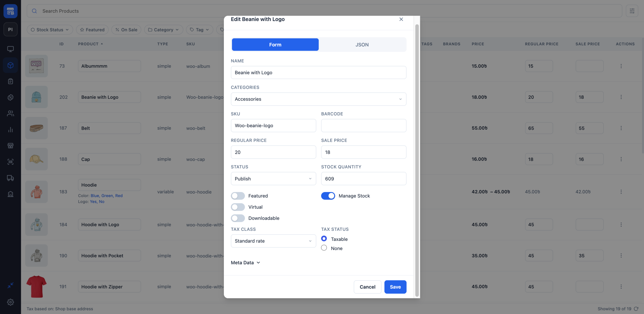Click the Save button
644x314 pixels.
tap(395, 287)
